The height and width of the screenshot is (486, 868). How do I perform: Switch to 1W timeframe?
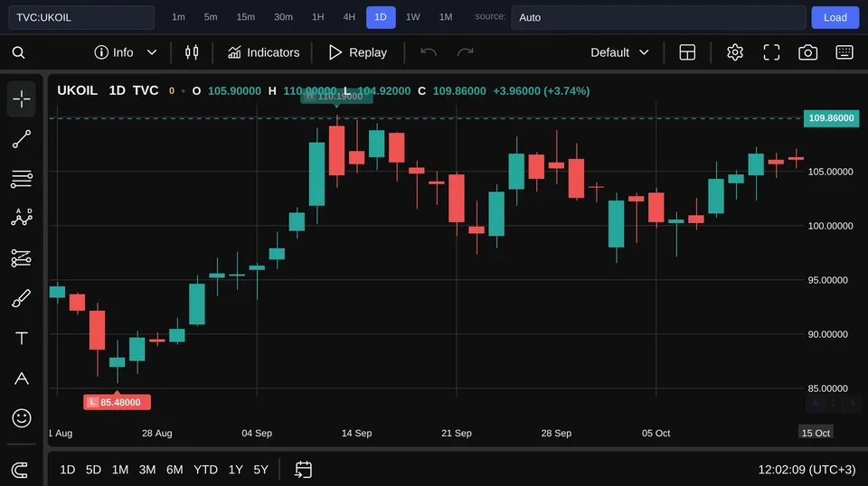click(413, 17)
